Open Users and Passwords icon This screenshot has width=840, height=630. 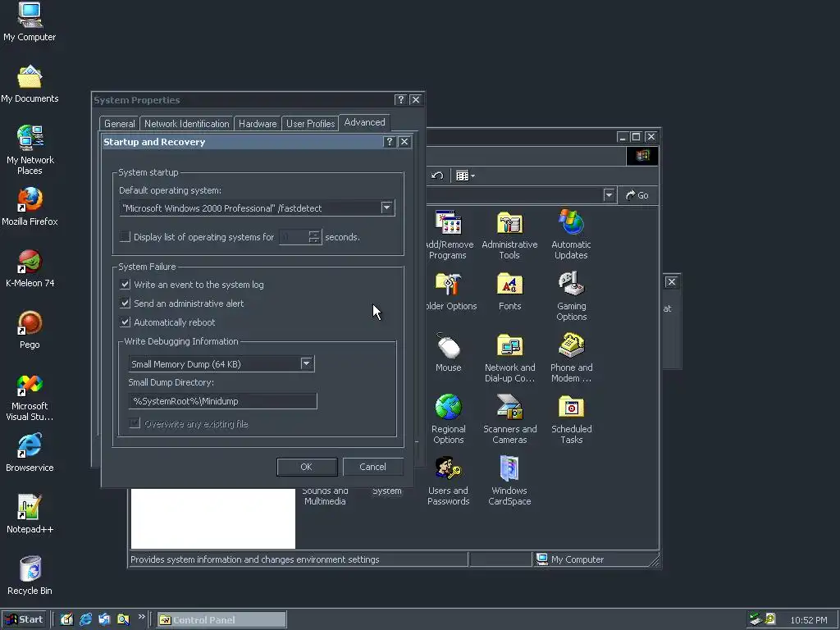(x=449, y=481)
